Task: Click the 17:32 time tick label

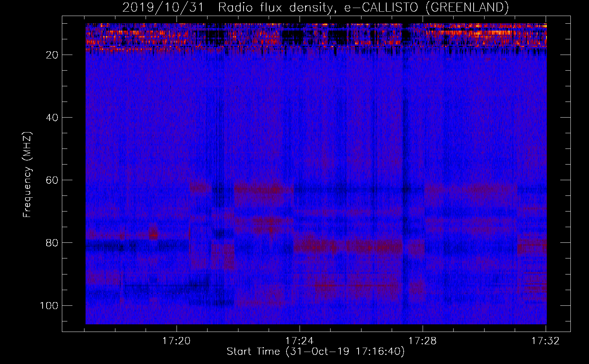Action: click(545, 341)
